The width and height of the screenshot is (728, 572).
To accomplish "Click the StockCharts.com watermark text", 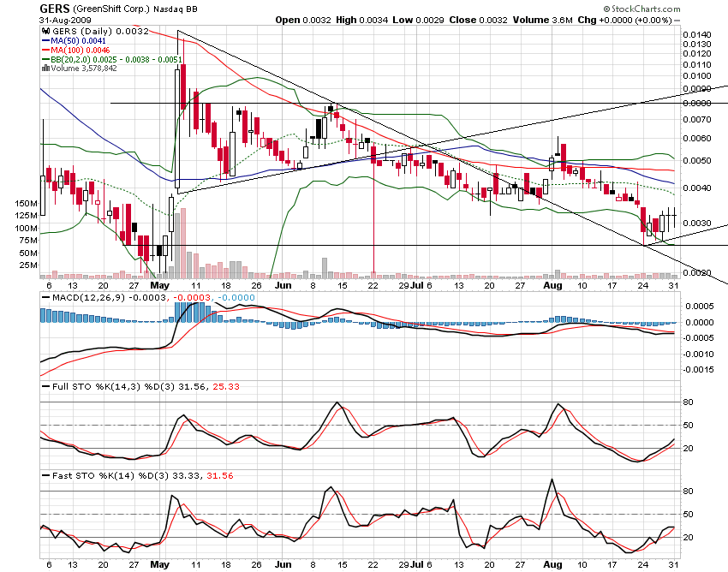I will point(642,9).
